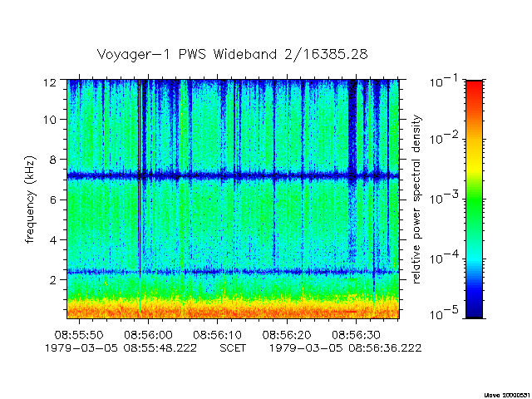
Task: Click the colorbar label 10^-1
Action: point(444,81)
